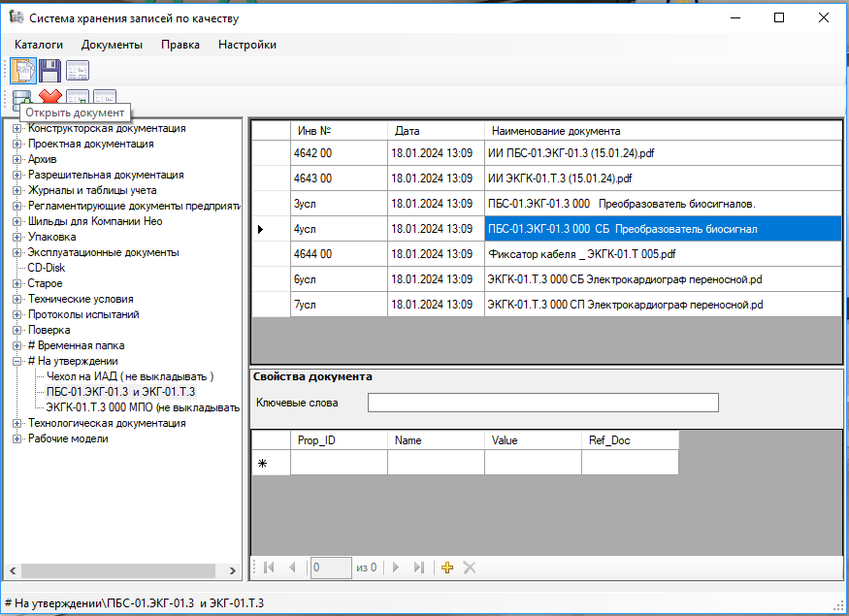Click the form icon next to save

tap(78, 71)
